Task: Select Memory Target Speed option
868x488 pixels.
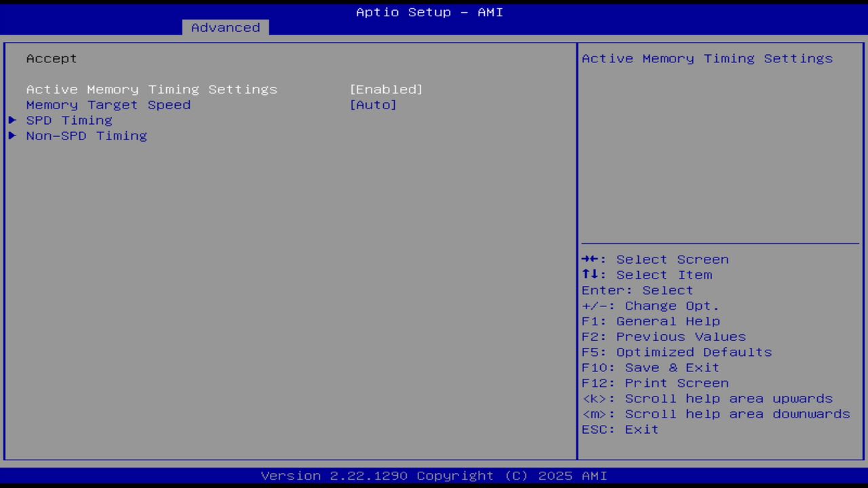Action: tap(108, 105)
